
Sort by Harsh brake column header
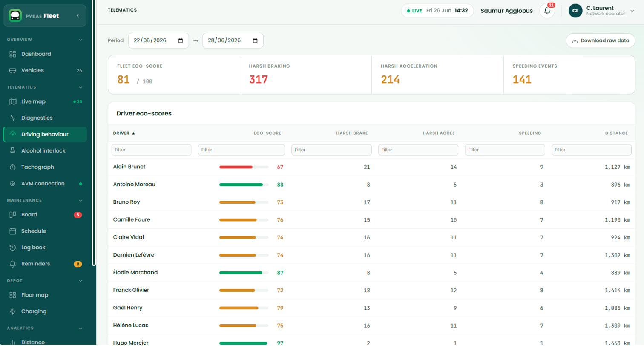coord(352,133)
